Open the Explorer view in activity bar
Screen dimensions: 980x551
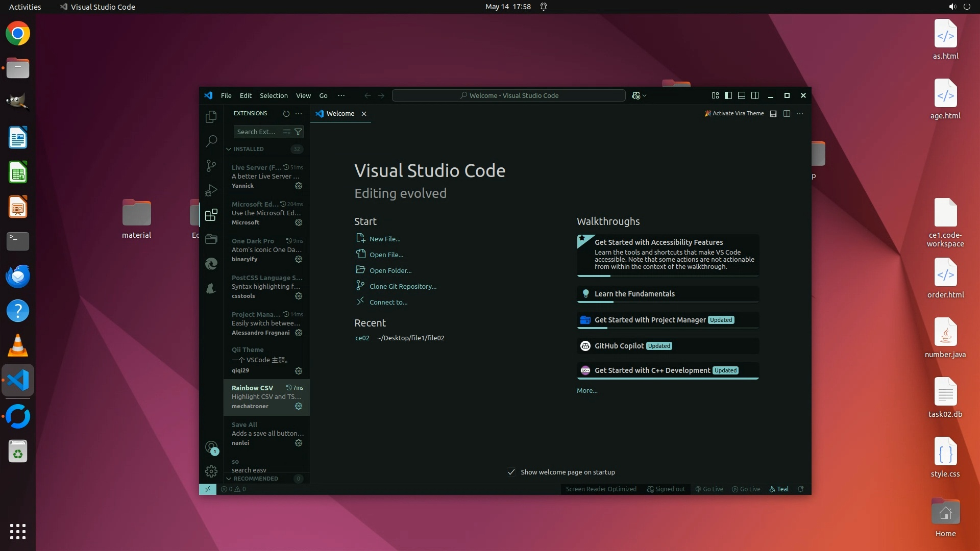pos(211,117)
